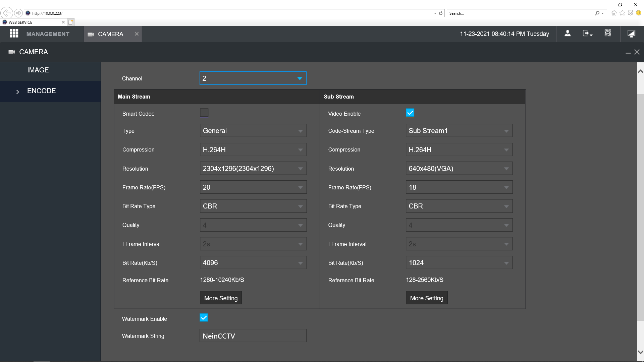
Task: Click the date and time display
Action: point(504,34)
